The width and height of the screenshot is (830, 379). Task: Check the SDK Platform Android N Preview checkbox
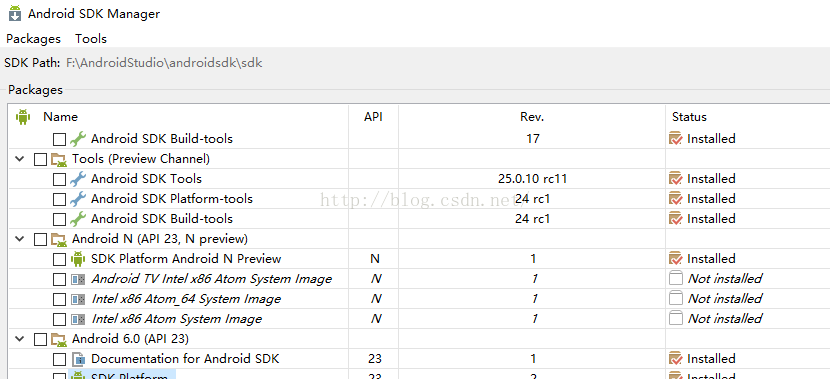[x=59, y=259]
